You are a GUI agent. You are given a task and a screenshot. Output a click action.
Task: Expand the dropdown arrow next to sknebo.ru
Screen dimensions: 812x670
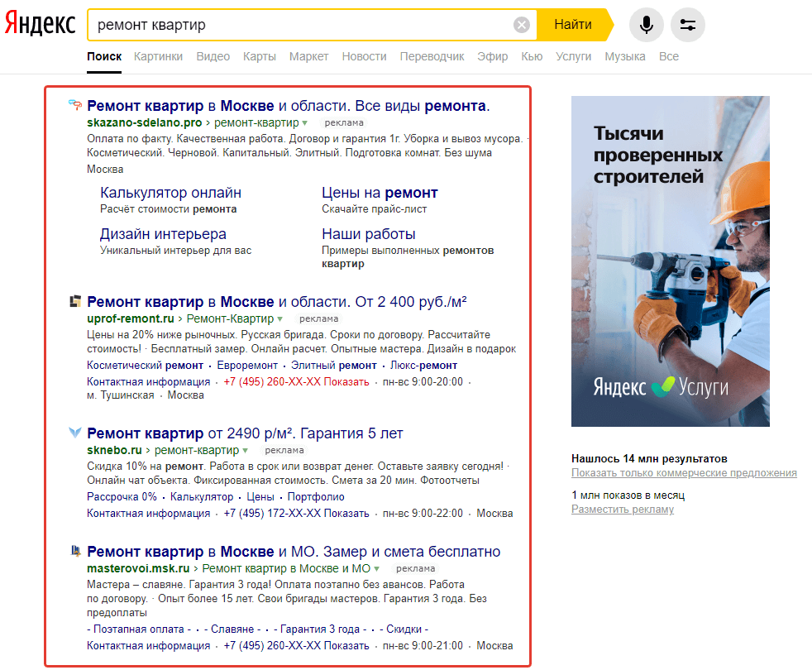point(245,451)
